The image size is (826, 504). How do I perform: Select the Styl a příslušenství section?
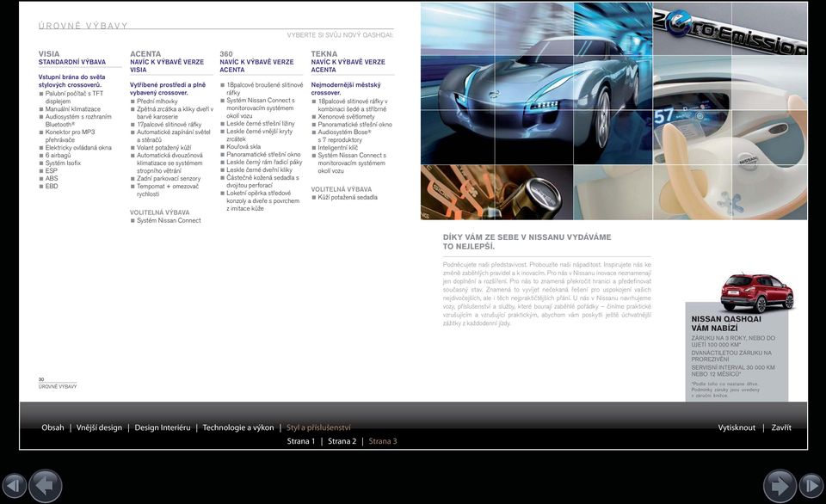point(318,427)
